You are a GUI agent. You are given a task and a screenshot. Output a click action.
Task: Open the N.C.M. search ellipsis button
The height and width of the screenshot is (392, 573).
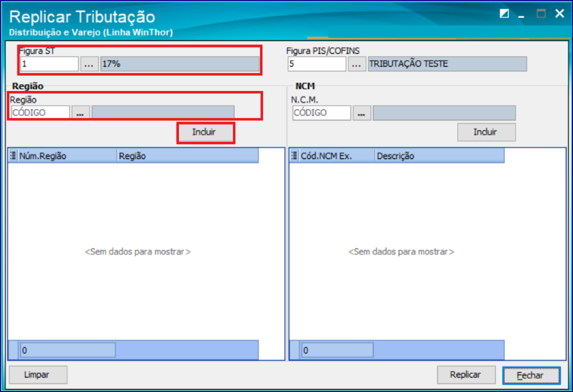point(362,113)
